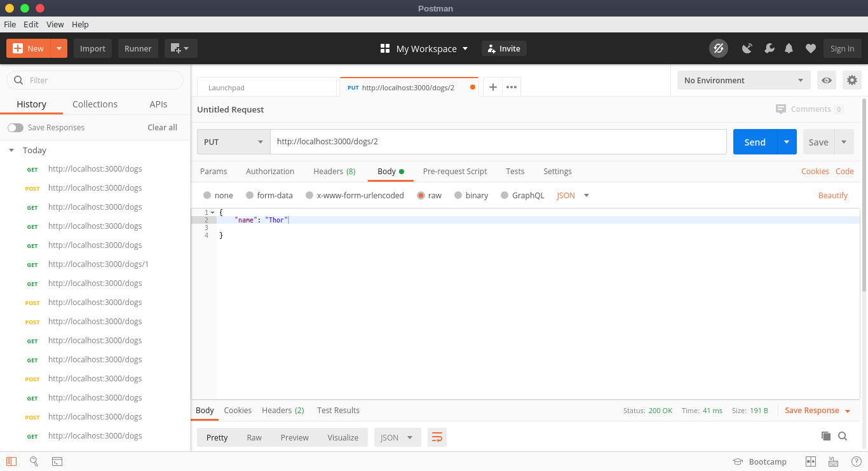Click the Comments speech bubble icon

click(781, 109)
